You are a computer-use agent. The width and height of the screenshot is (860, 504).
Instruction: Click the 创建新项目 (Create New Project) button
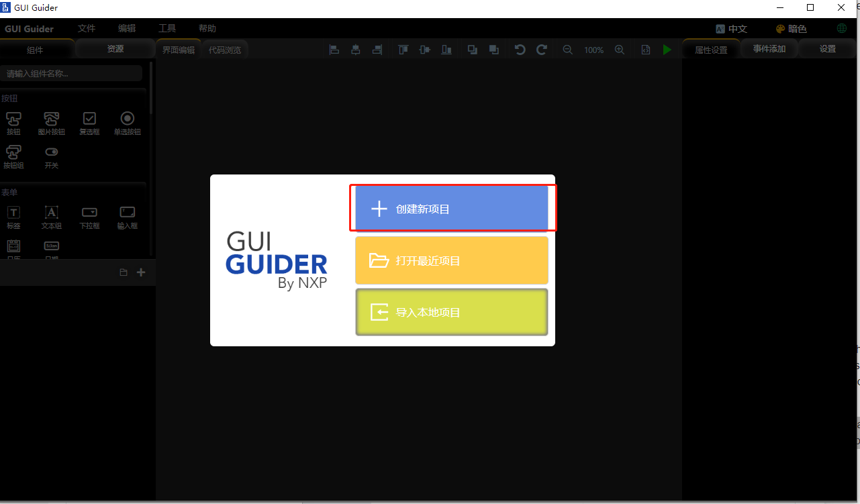tap(452, 208)
